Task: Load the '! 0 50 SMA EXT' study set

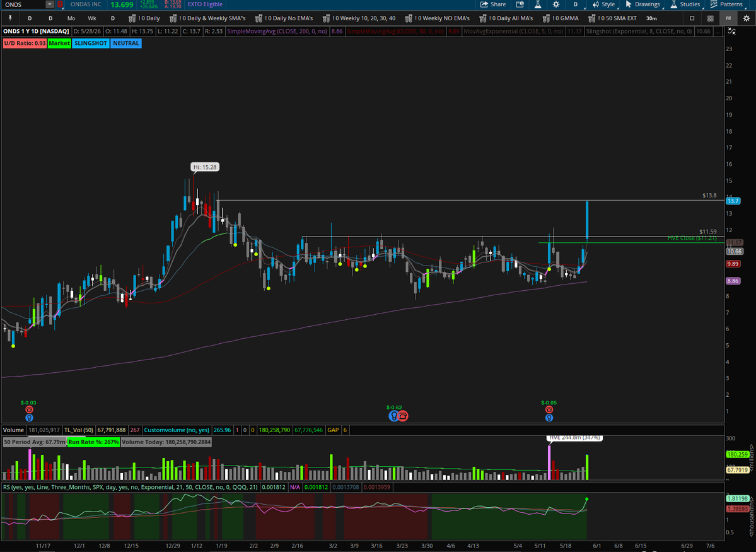Action: pyautogui.click(x=612, y=18)
